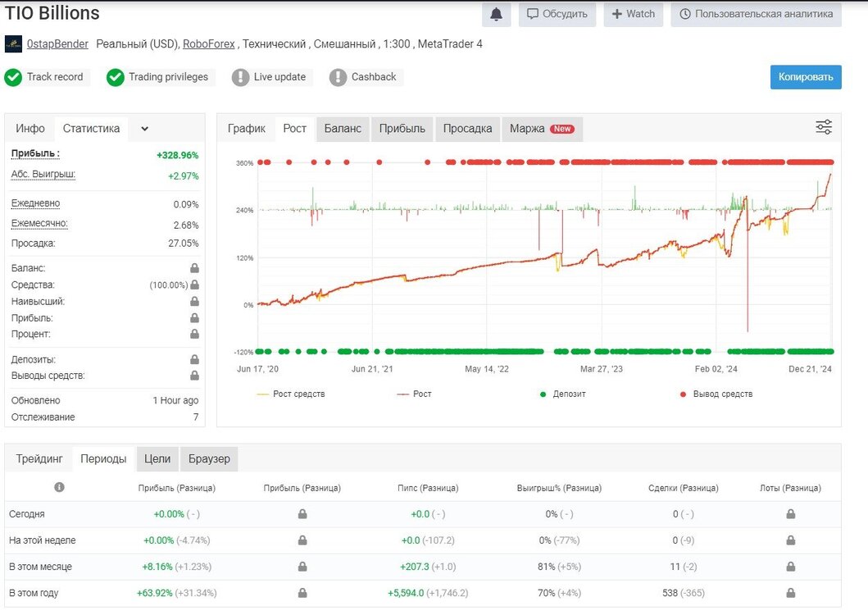
Task: Toggle the Вывод средств legend series
Action: click(x=716, y=394)
